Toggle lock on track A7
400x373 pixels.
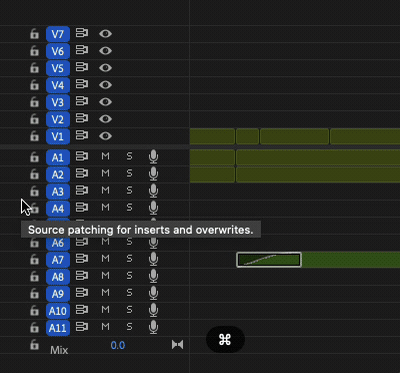pyautogui.click(x=34, y=259)
